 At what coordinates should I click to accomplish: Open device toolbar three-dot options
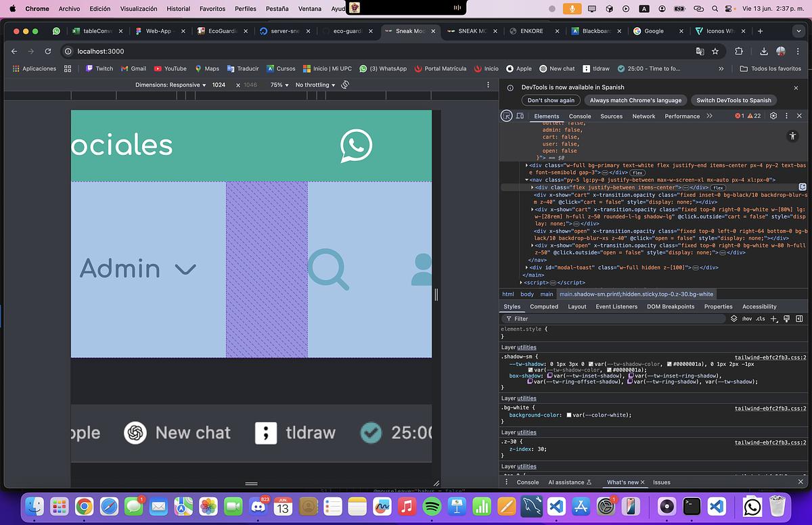pos(488,85)
